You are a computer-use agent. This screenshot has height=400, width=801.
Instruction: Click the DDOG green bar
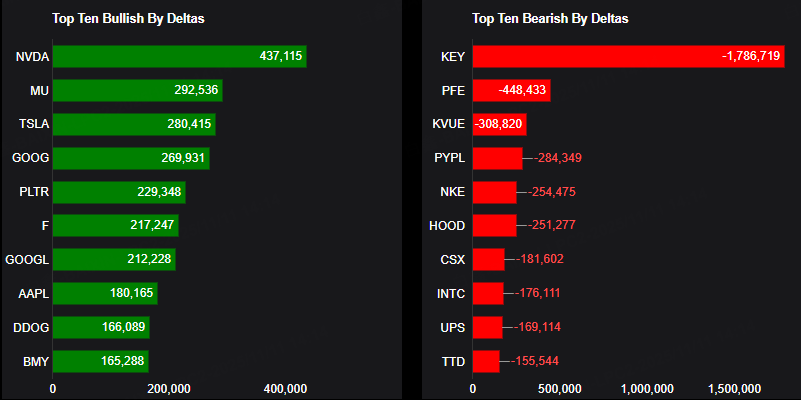click(100, 327)
